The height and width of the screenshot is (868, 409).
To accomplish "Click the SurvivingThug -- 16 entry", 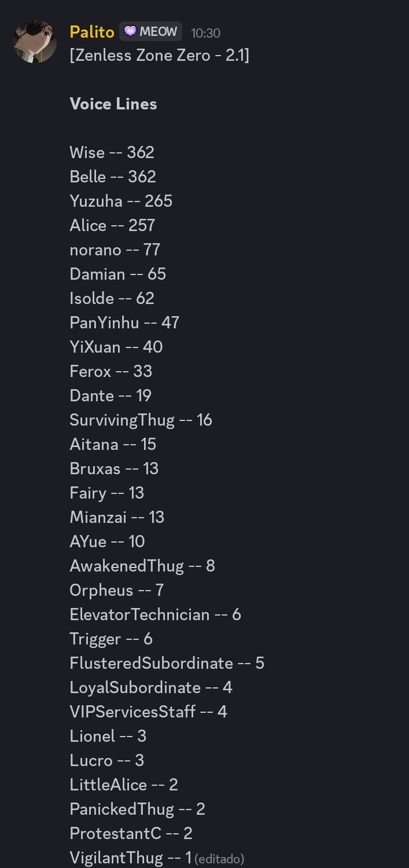I will (x=141, y=420).
